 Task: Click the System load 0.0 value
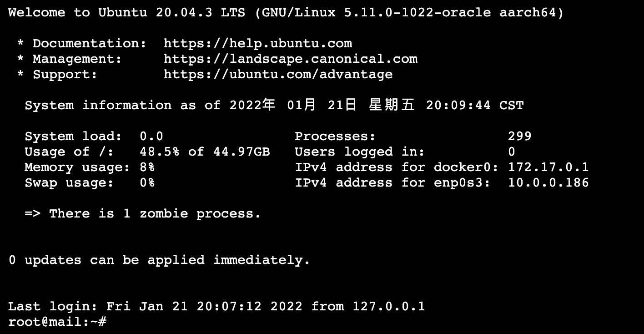pyautogui.click(x=151, y=136)
